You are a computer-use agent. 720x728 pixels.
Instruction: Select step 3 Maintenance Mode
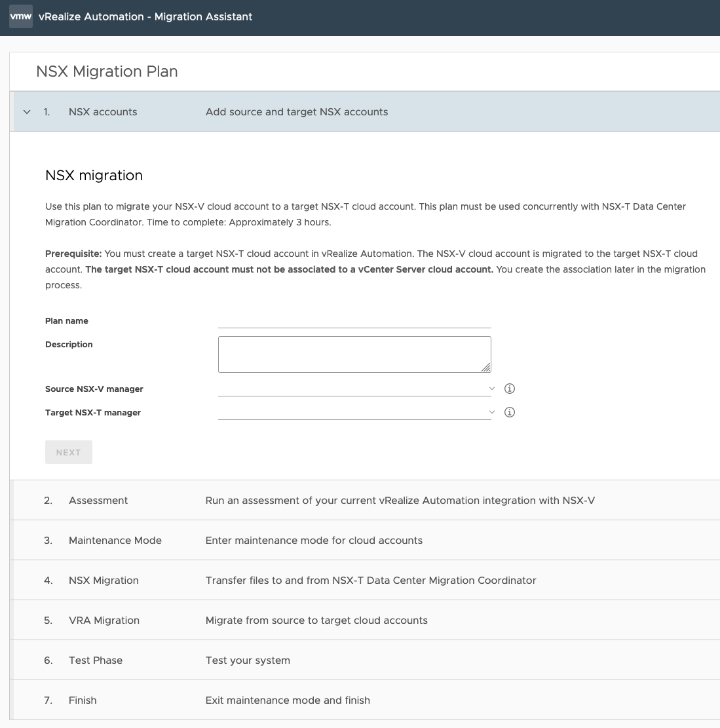[x=115, y=541]
